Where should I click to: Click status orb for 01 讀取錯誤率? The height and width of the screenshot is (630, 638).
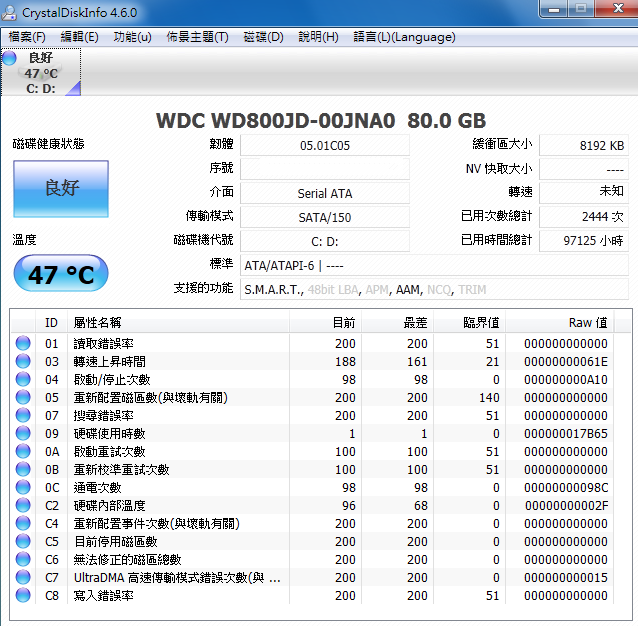pos(23,343)
